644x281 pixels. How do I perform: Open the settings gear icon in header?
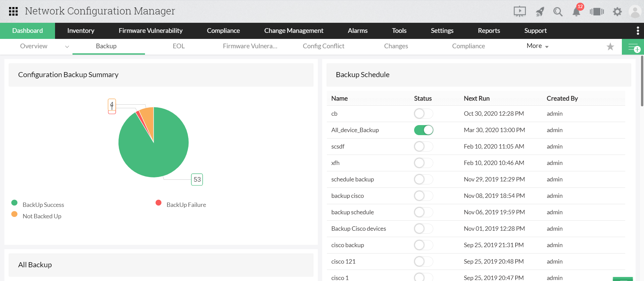617,12
